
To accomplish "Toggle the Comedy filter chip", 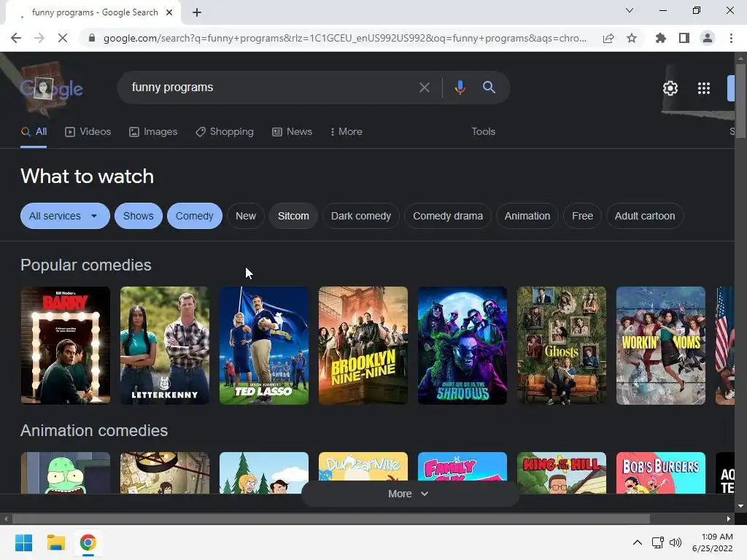I will pos(194,216).
